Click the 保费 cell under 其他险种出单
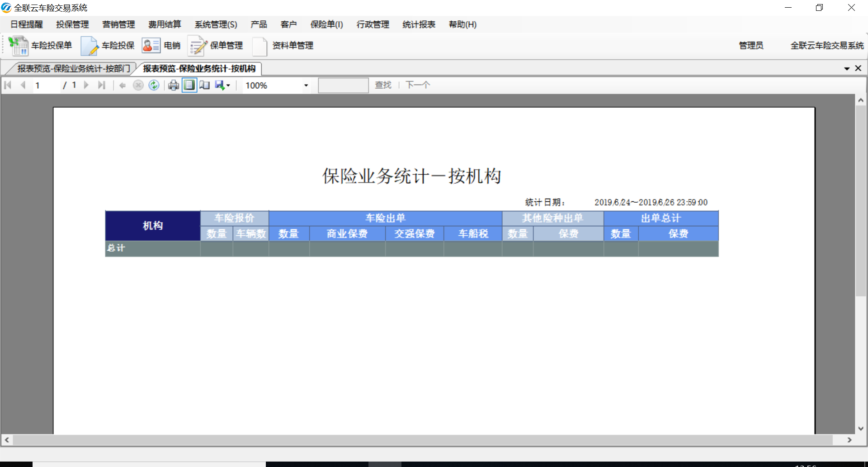 click(568, 233)
